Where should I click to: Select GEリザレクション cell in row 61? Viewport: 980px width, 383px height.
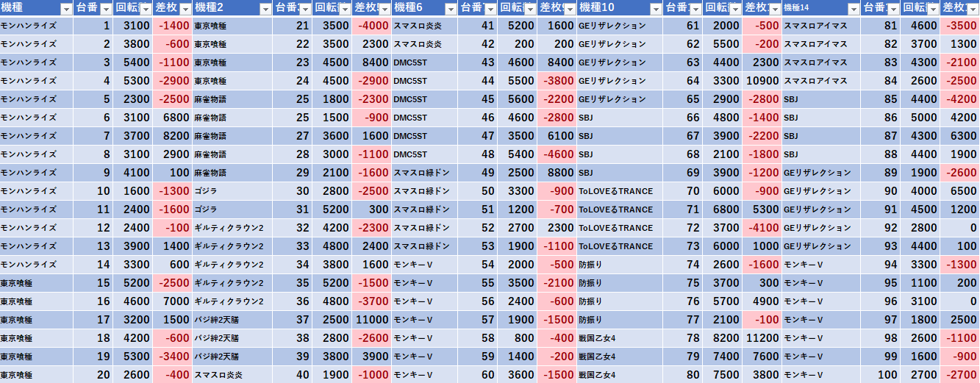pyautogui.click(x=620, y=26)
